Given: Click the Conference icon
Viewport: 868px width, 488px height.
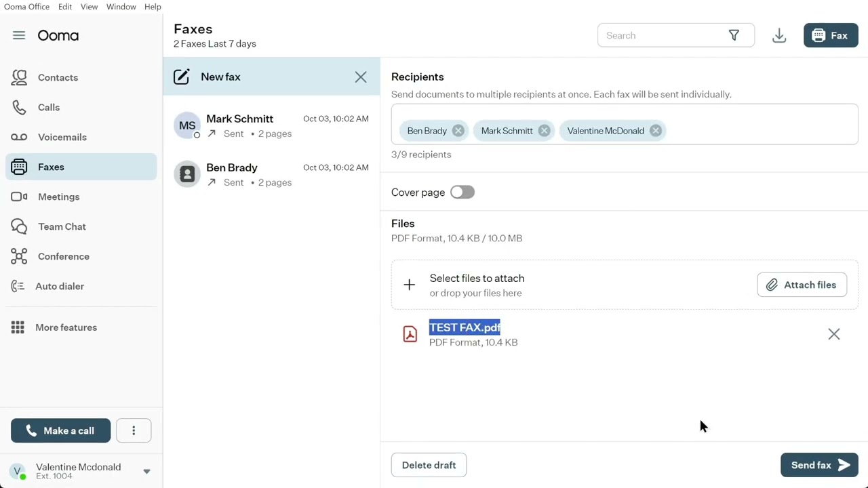Looking at the screenshot, I should 19,256.
